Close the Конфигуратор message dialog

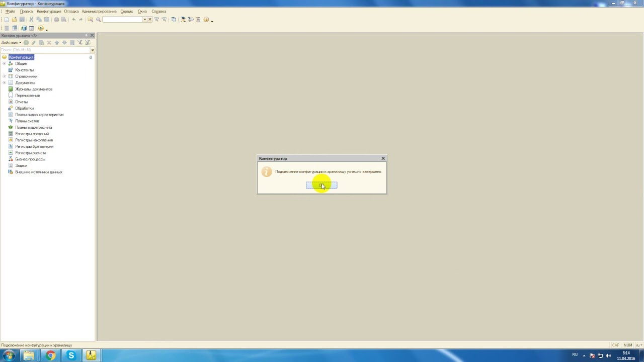coord(383,158)
